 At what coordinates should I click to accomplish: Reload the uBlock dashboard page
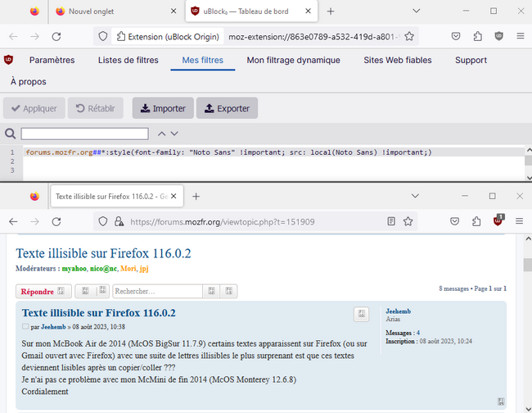point(56,36)
